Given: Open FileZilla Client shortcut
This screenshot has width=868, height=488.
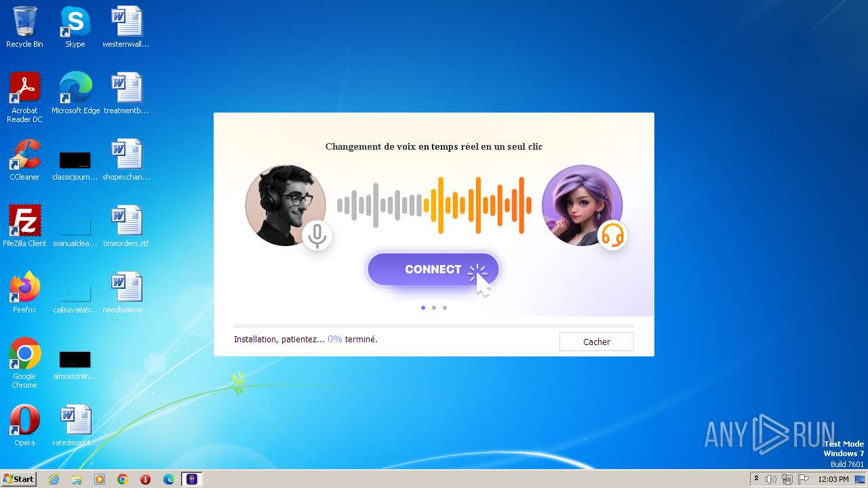Looking at the screenshot, I should pyautogui.click(x=24, y=226).
